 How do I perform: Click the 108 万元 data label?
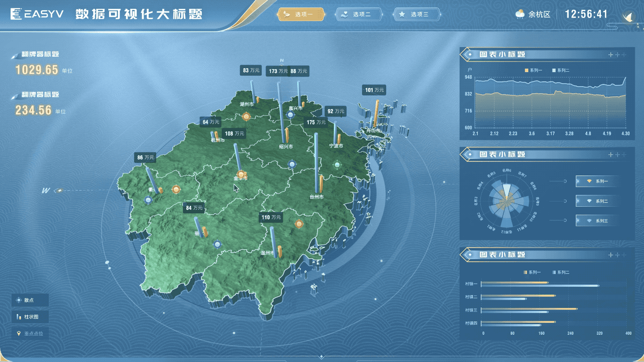(x=234, y=133)
